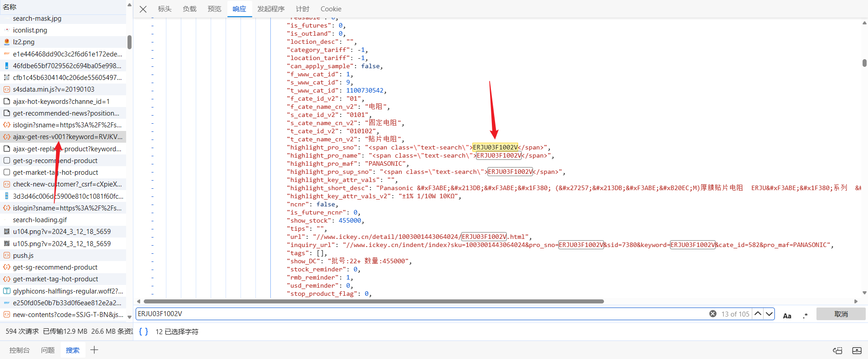Click the "can_apply_sample": false line
This screenshot has width=868, height=359.
pos(335,66)
